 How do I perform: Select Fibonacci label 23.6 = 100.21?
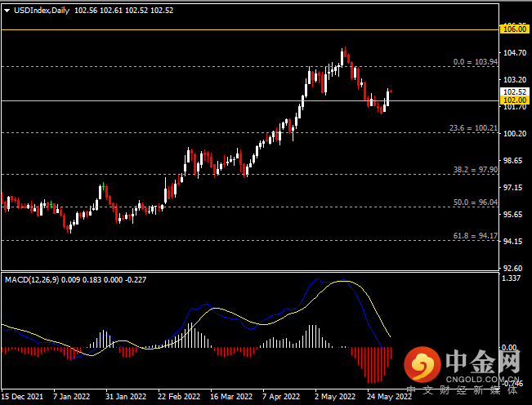point(473,127)
